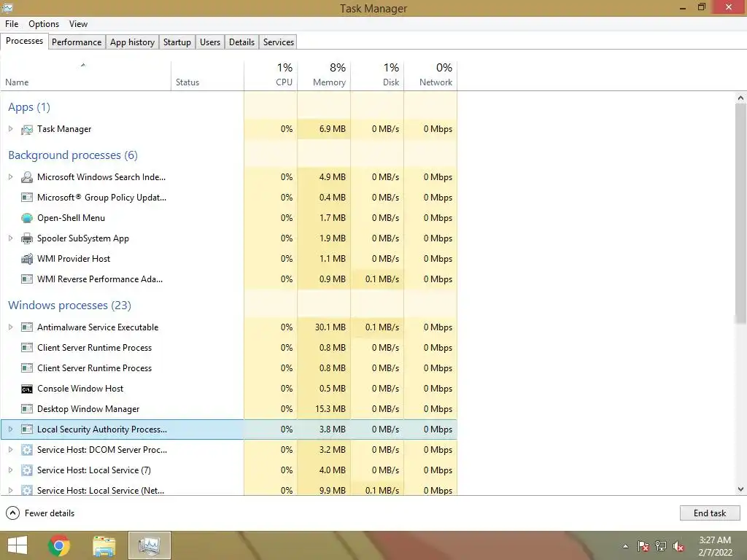Expand Service Host DCOM Server entry
The height and width of the screenshot is (560, 747).
tap(10, 449)
